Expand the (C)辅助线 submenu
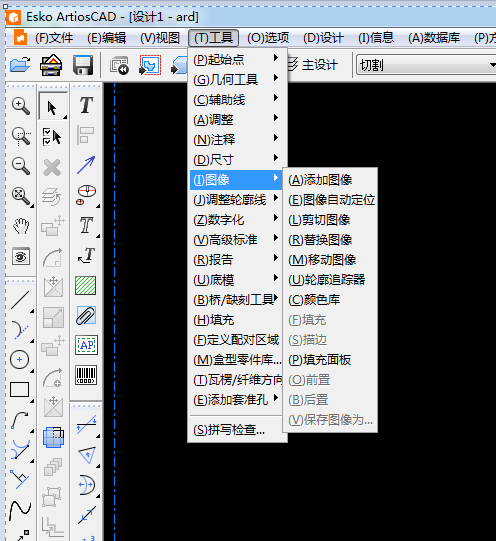Image resolution: width=496 pixels, height=541 pixels. point(237,100)
